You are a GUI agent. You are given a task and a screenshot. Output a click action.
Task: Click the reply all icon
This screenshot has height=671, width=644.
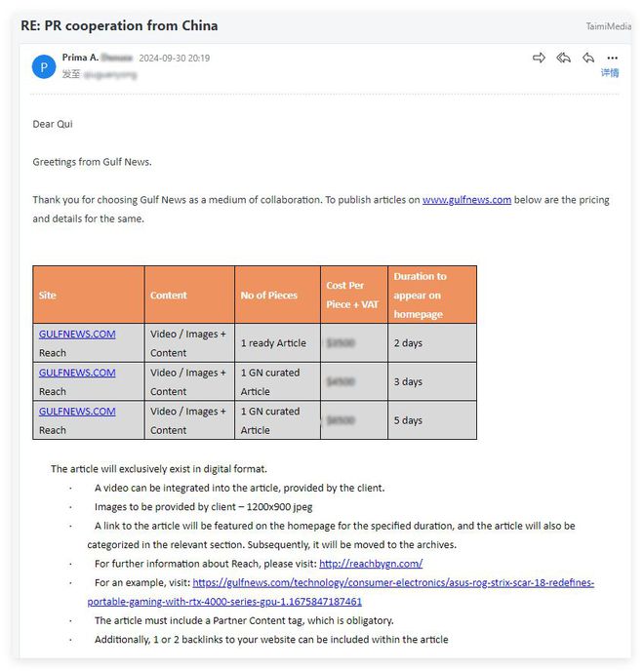click(564, 58)
